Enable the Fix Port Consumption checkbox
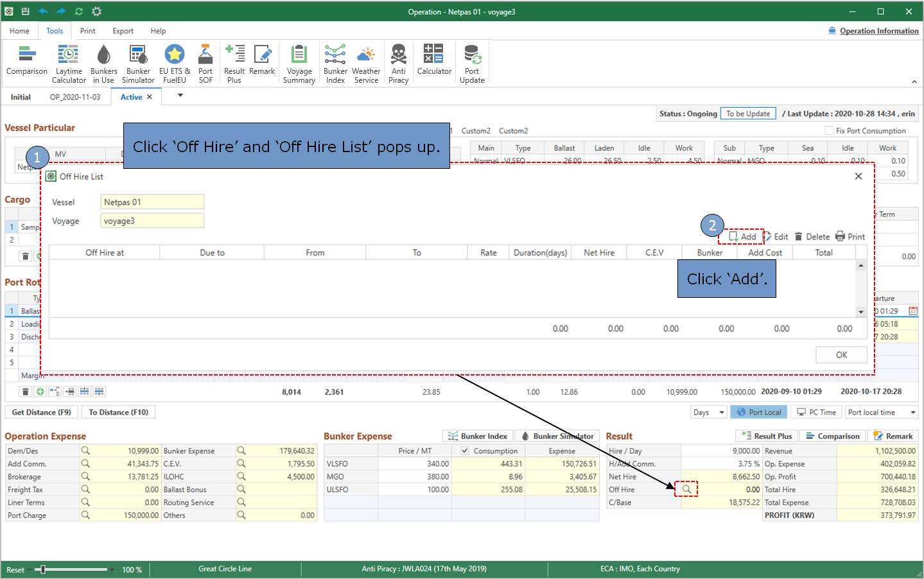This screenshot has width=924, height=579. pyautogui.click(x=829, y=131)
